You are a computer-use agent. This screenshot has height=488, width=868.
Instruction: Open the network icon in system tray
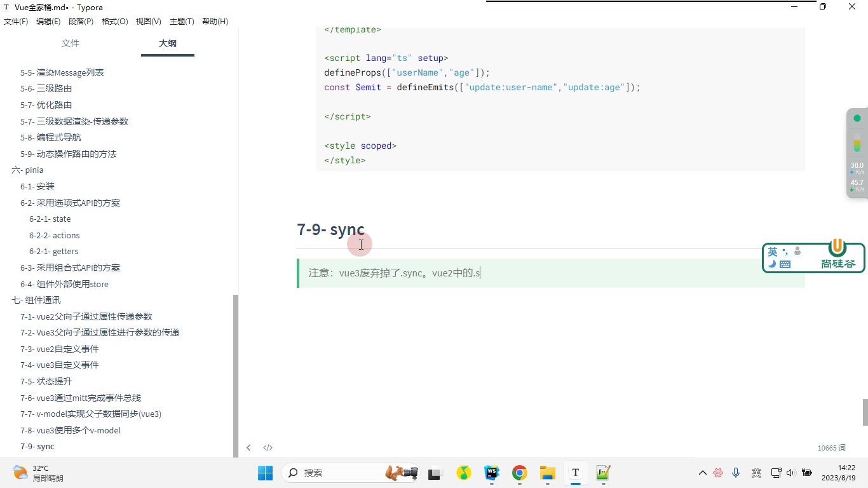(x=776, y=473)
